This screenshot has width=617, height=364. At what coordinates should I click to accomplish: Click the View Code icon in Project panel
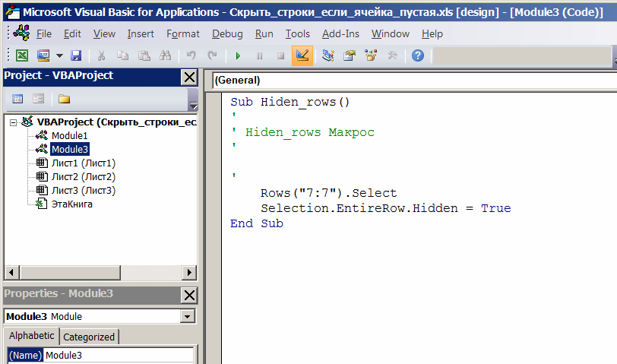(17, 99)
